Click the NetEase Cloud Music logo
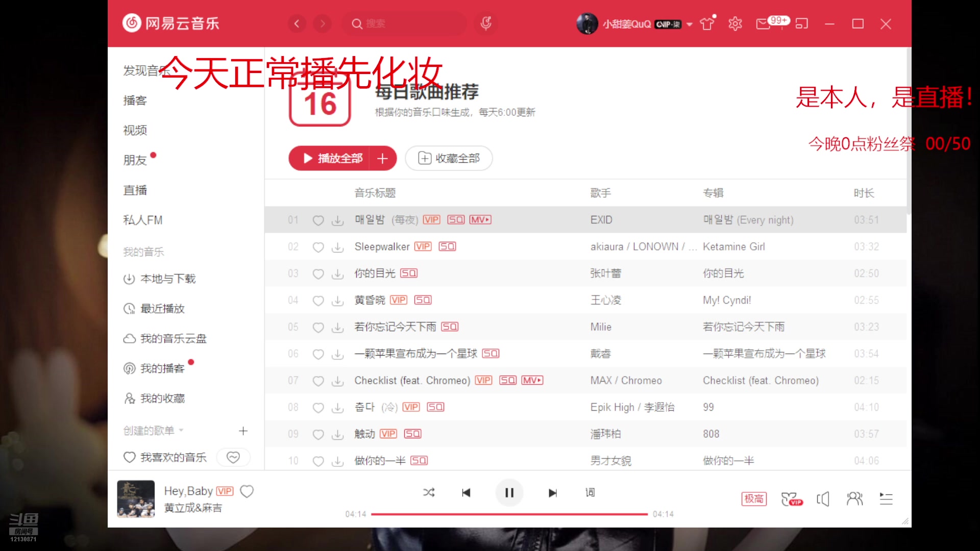This screenshot has height=551, width=980. (171, 23)
